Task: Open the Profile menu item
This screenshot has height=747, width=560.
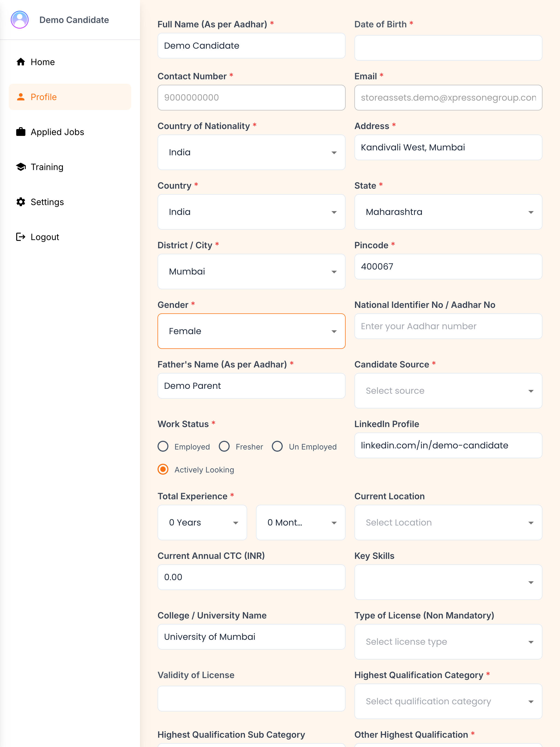Action: pyautogui.click(x=70, y=97)
